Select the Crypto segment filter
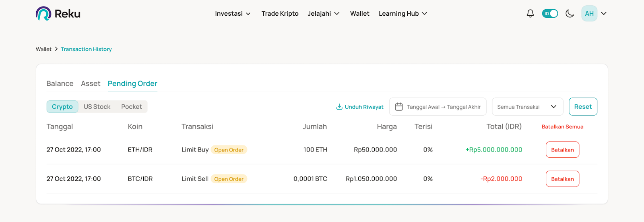 tap(62, 107)
